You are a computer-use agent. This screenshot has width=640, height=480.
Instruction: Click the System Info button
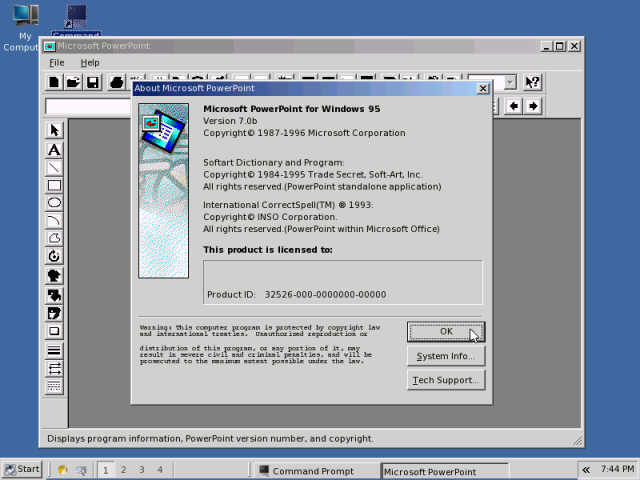pos(445,356)
